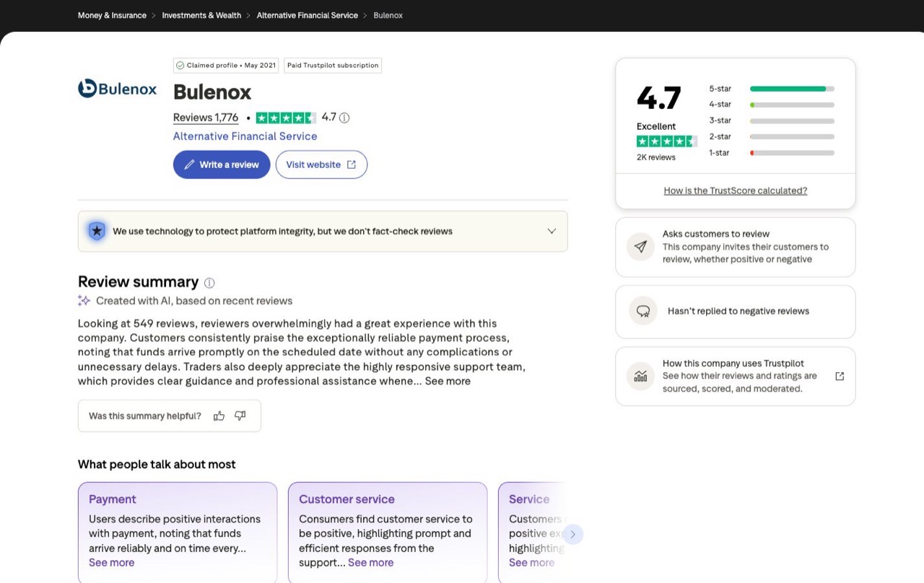The width and height of the screenshot is (924, 583).
Task: Click the 2K reviews text
Action: [x=656, y=157]
